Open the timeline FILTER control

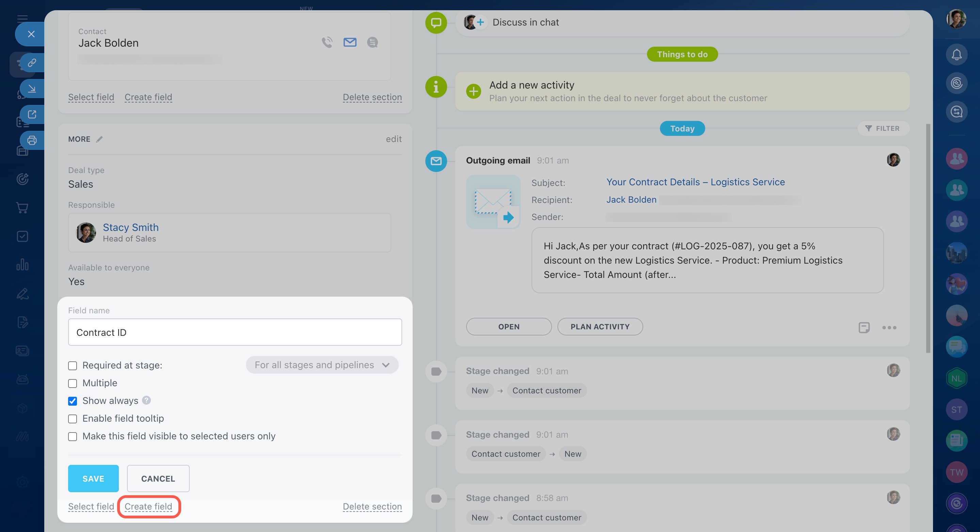click(x=883, y=129)
